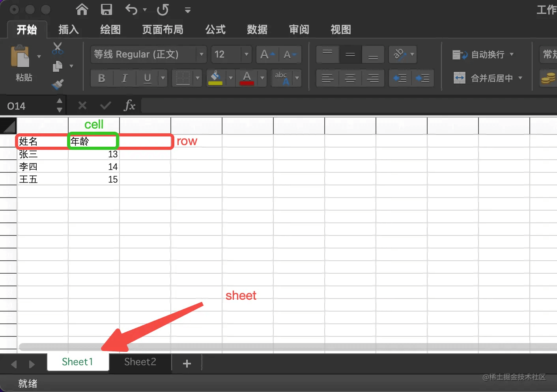Save the workbook with floppy disk icon
The image size is (557, 392).
(107, 9)
